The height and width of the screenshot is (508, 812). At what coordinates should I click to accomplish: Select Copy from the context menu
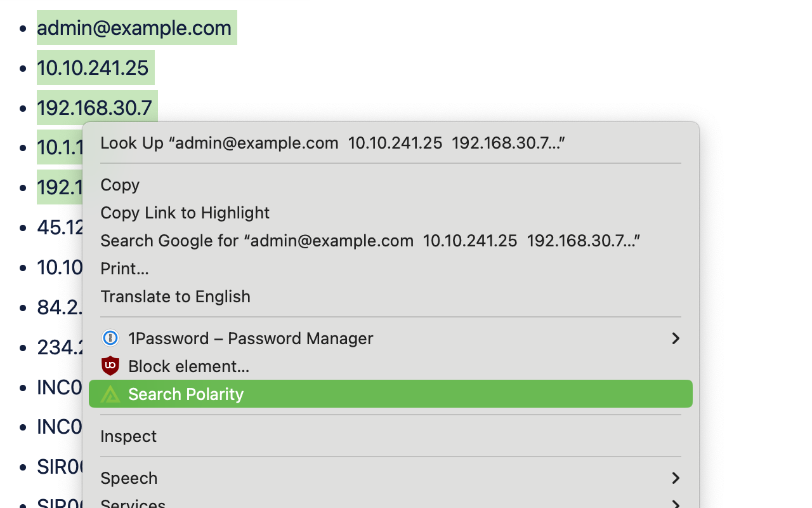click(120, 185)
